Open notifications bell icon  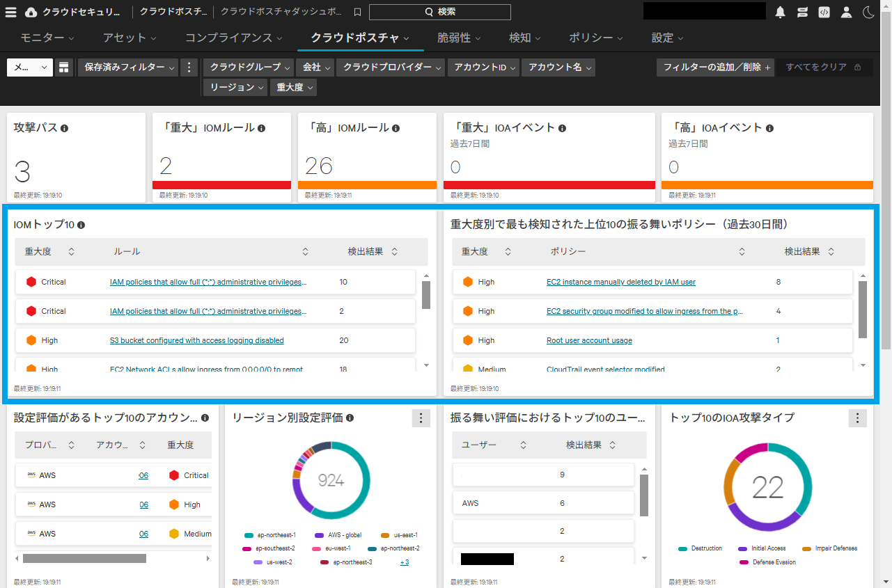(781, 12)
